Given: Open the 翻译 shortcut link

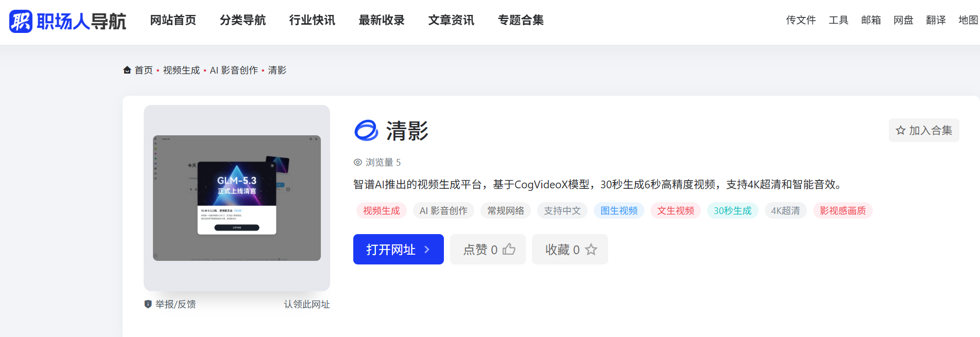Looking at the screenshot, I should 936,20.
